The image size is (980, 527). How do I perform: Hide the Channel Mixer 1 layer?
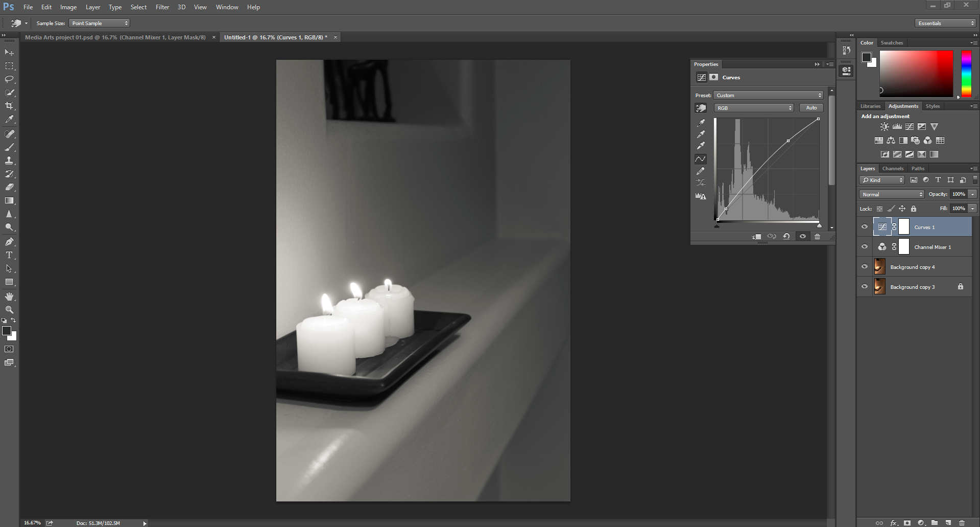[865, 247]
